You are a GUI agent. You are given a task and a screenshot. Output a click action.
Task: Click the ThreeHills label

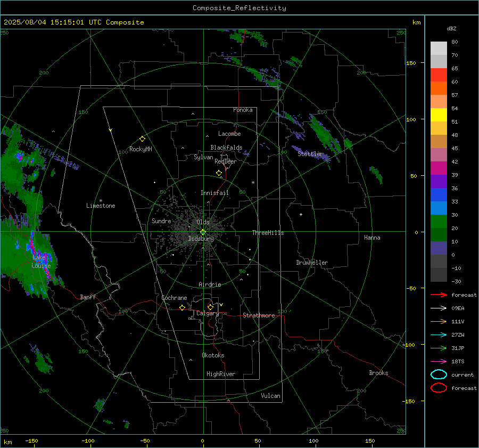click(x=268, y=233)
